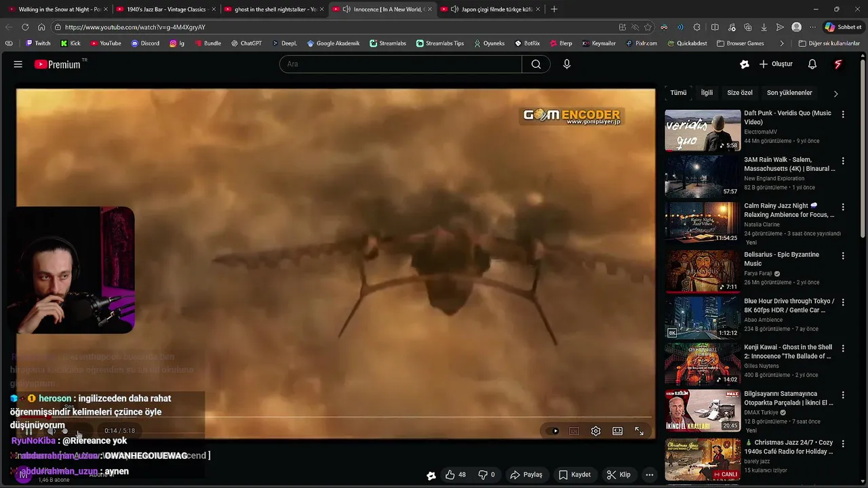
Task: Open browser home page icon
Action: (x=41, y=27)
